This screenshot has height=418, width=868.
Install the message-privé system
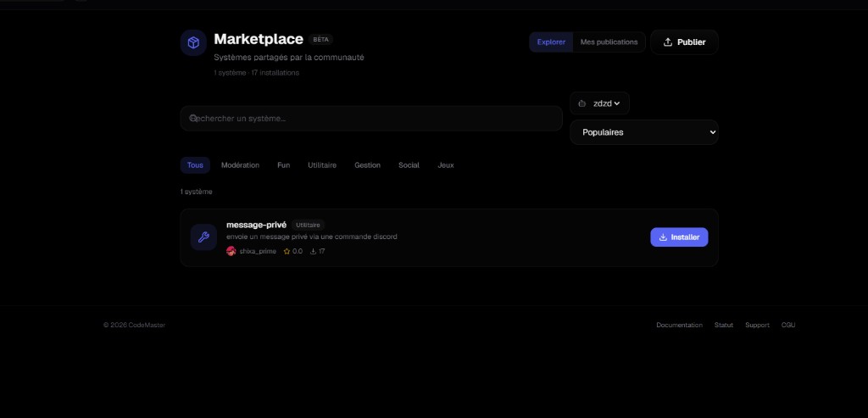click(679, 237)
